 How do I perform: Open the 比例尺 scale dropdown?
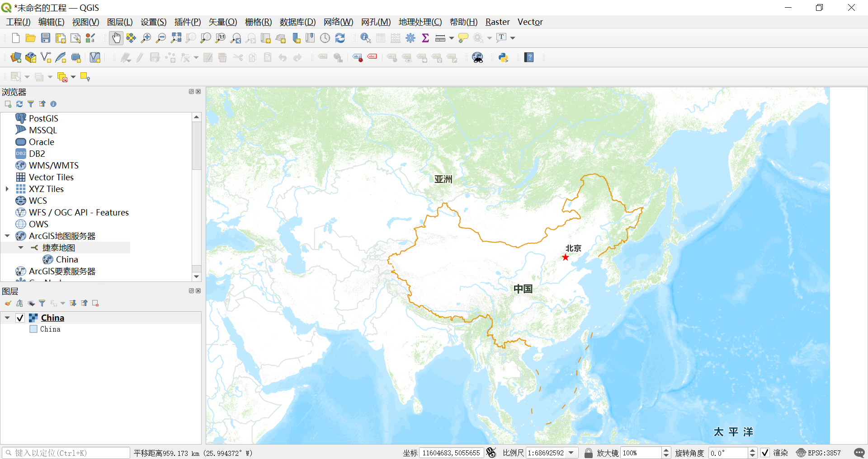coord(571,453)
